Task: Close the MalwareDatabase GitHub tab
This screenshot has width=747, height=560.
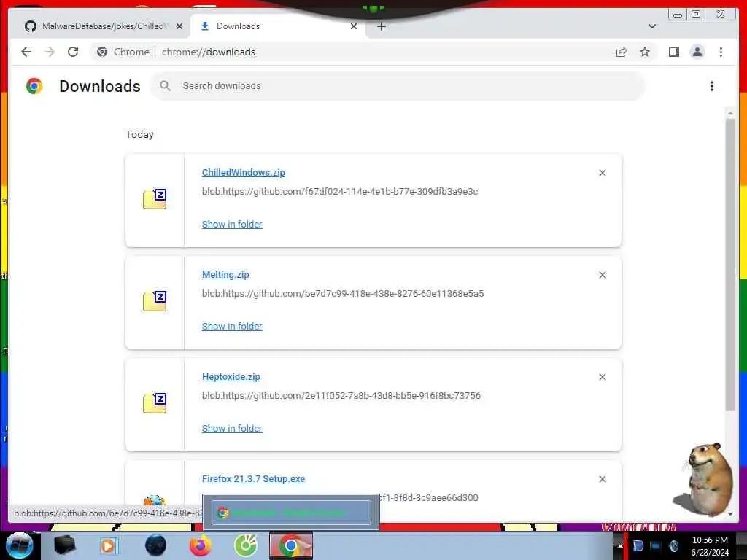Action: (179, 26)
